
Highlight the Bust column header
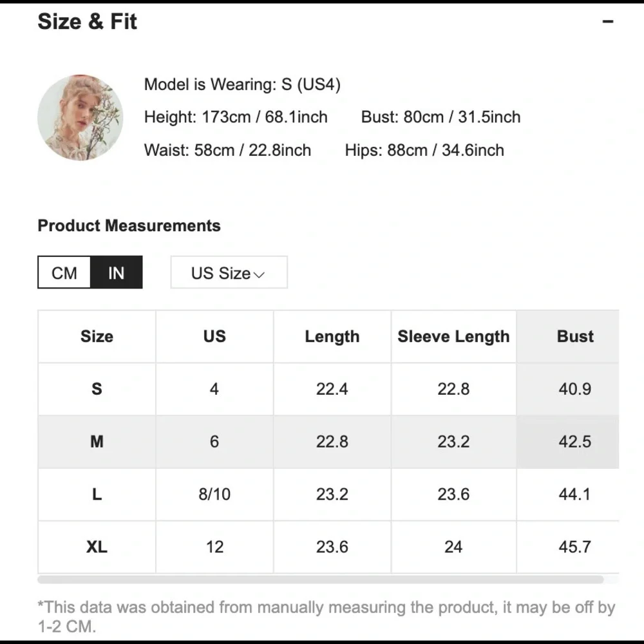point(575,337)
